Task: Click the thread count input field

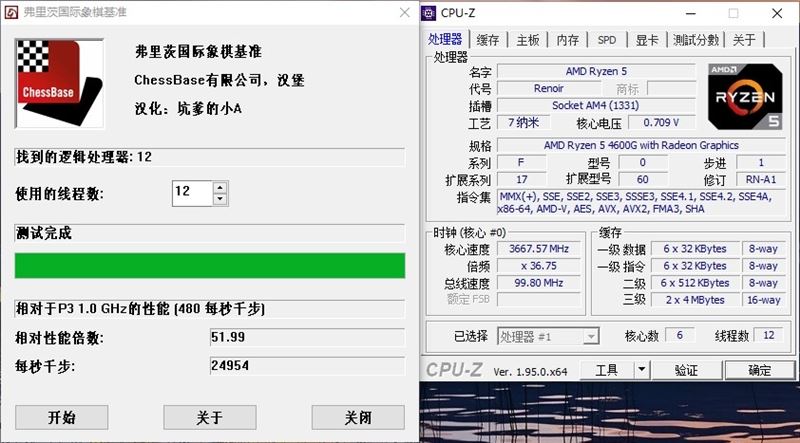Action: [193, 193]
